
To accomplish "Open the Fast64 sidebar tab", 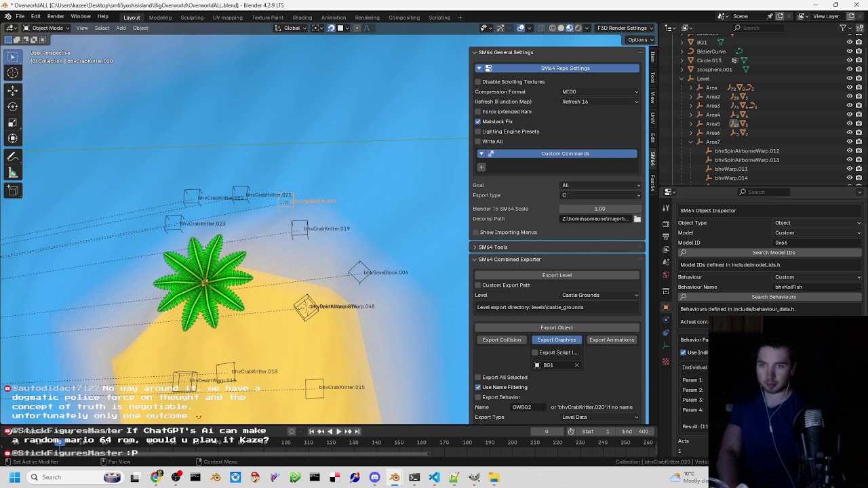I will tap(652, 183).
